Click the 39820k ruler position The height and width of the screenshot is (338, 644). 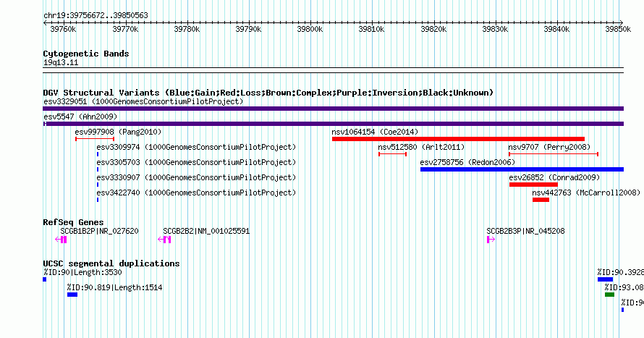(x=433, y=29)
